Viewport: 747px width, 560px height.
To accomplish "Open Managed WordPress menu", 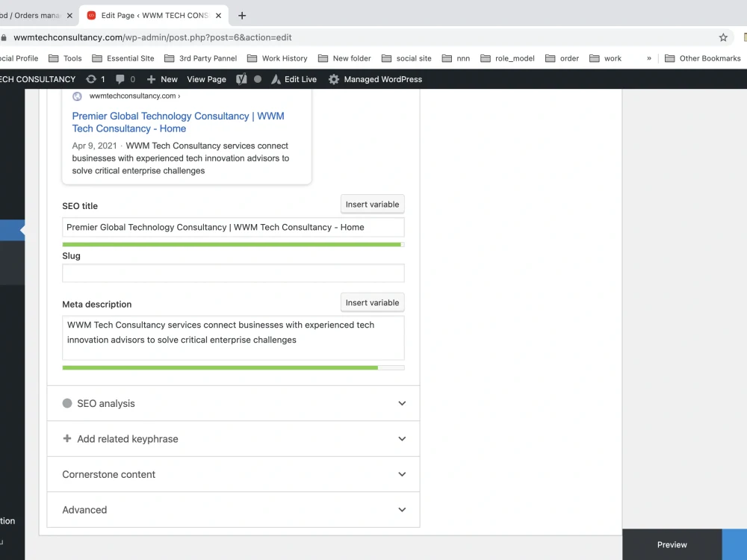I will (376, 80).
